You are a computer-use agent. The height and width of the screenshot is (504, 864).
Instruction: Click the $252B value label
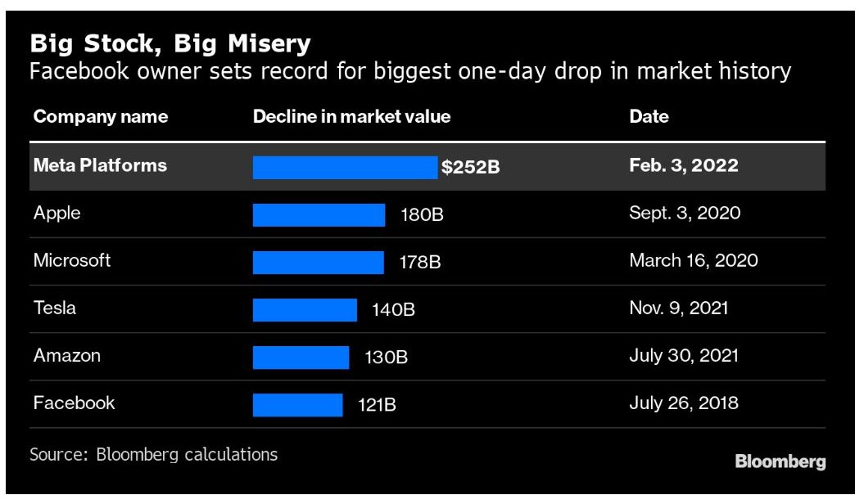click(470, 167)
